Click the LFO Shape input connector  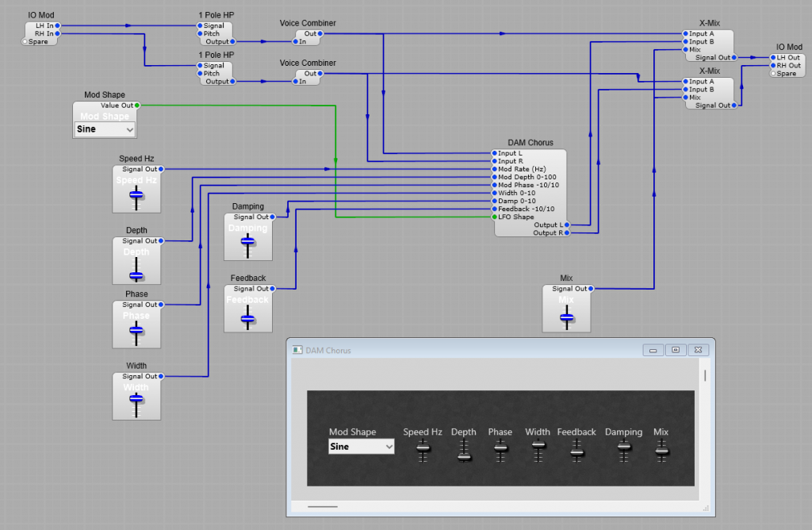click(493, 217)
